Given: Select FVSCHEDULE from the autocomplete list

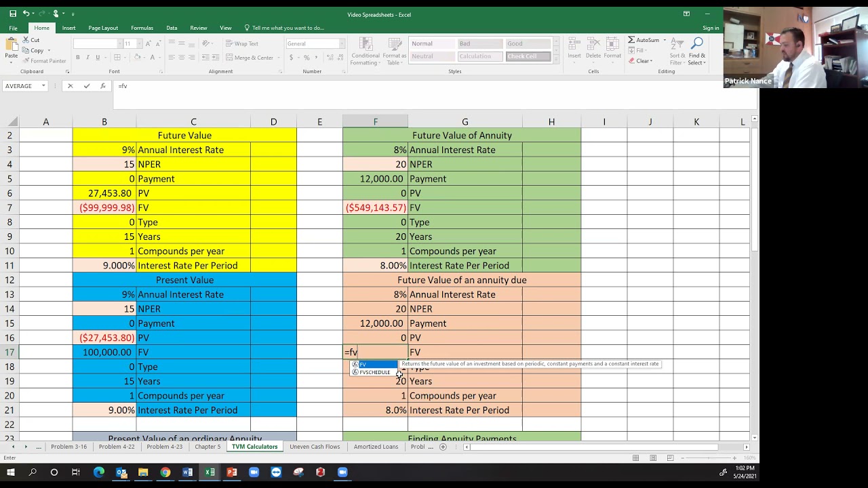Looking at the screenshot, I should coord(374,372).
